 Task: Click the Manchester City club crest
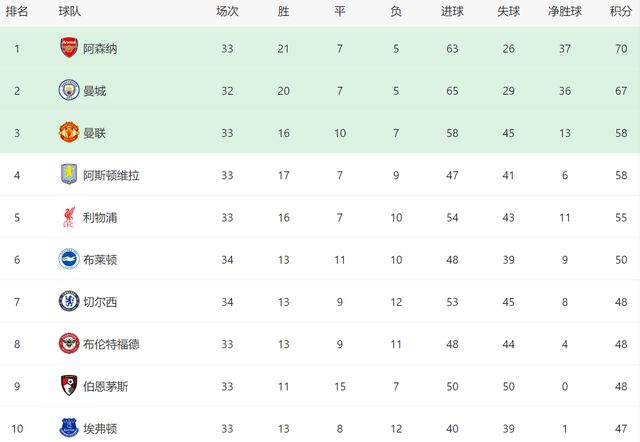click(x=68, y=90)
